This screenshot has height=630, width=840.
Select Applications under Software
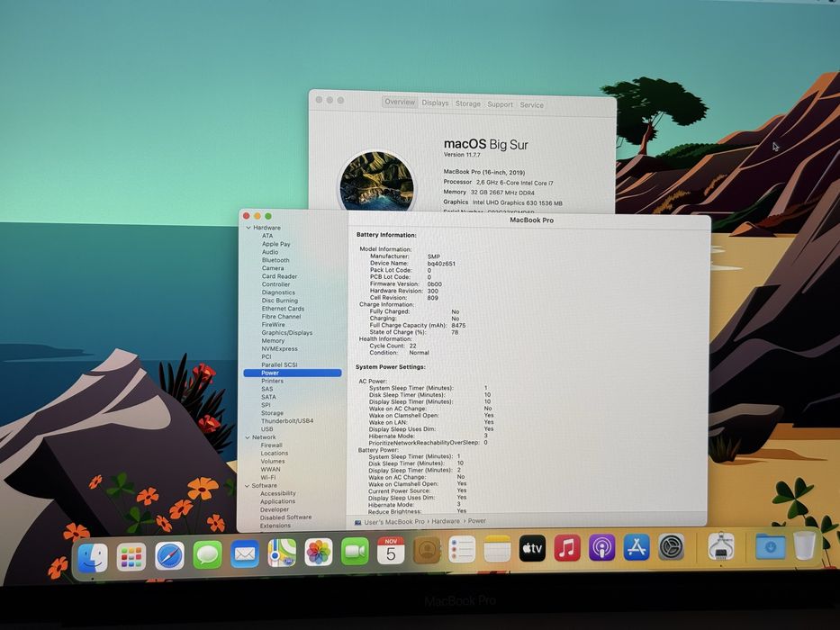tap(277, 501)
